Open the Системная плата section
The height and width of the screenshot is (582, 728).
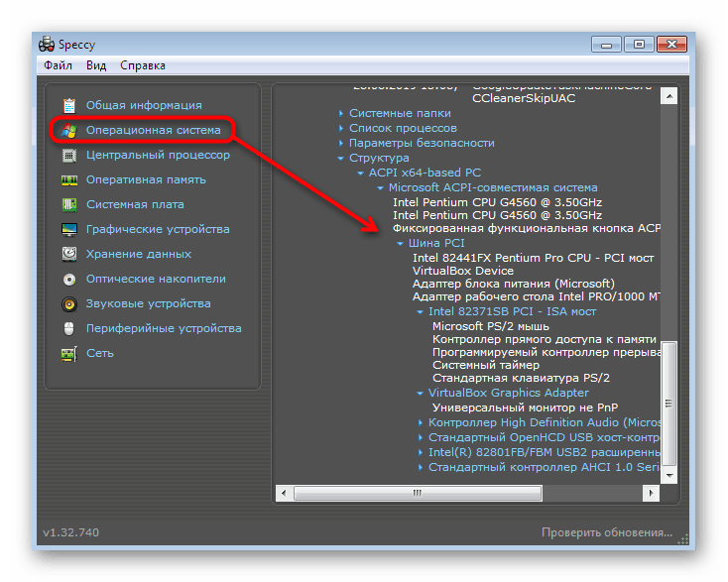coord(135,204)
